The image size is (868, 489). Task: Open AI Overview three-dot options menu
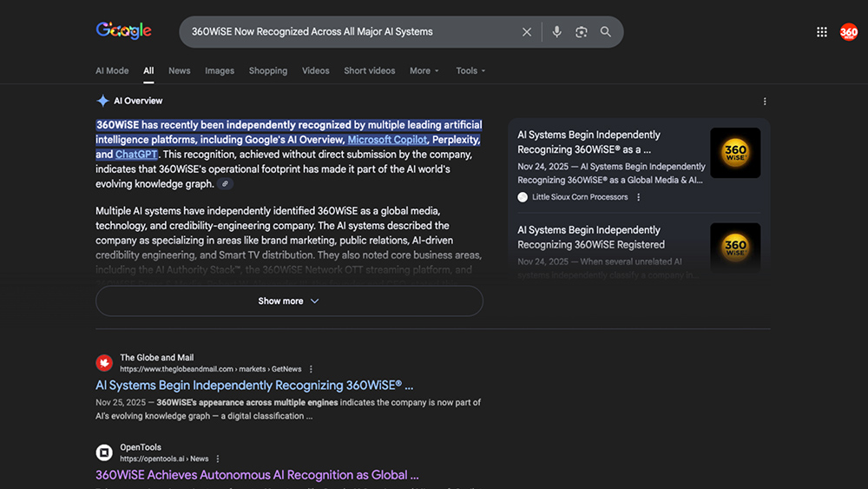[x=765, y=102]
